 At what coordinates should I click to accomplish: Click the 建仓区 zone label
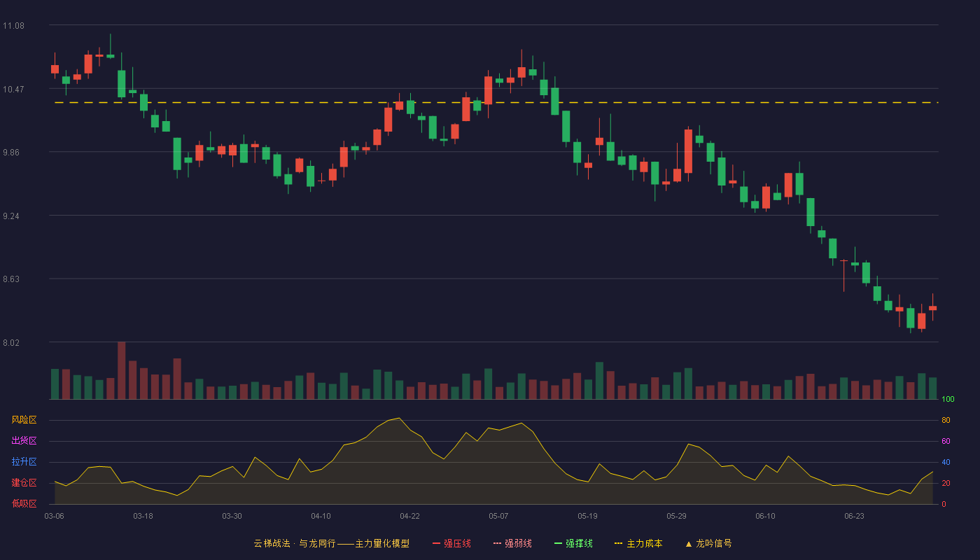(24, 483)
